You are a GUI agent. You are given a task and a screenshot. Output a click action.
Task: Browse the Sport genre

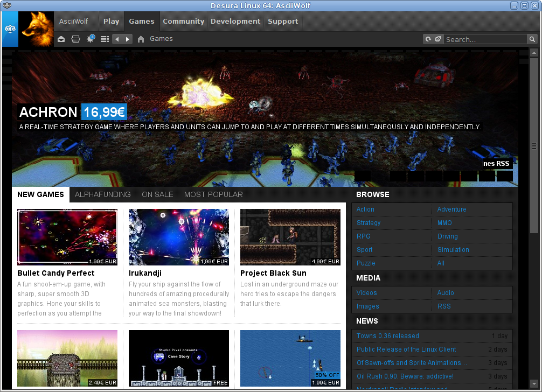(364, 250)
